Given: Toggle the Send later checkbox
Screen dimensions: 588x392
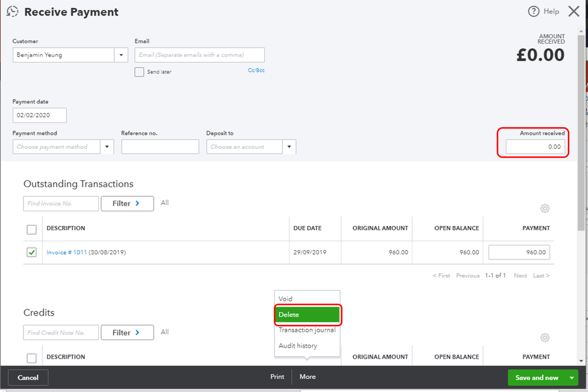Looking at the screenshot, I should coord(139,72).
